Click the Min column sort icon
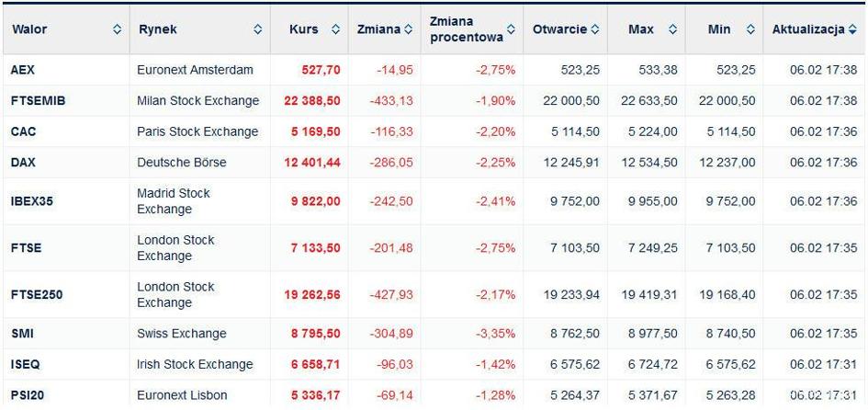 [x=750, y=30]
